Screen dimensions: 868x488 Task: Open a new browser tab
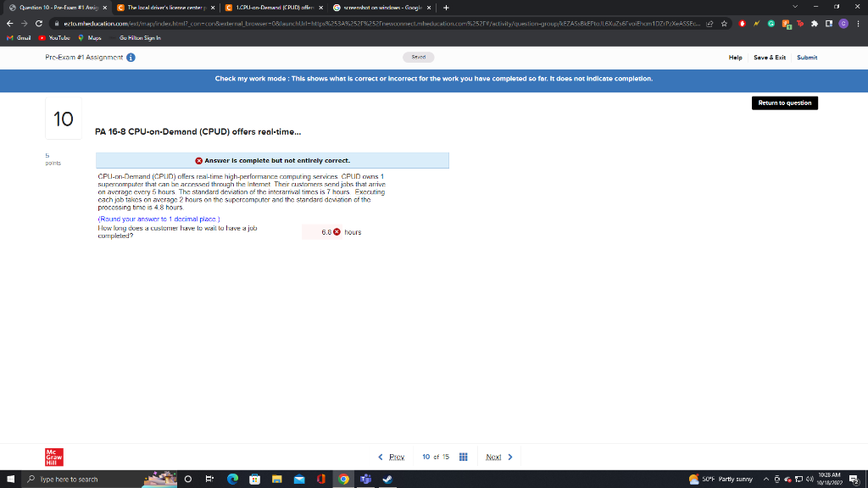pyautogui.click(x=446, y=8)
